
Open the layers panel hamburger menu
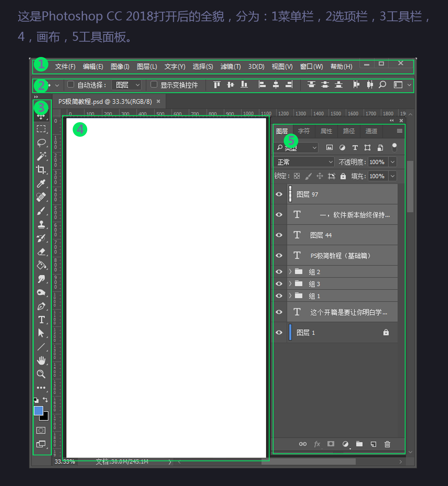(400, 131)
